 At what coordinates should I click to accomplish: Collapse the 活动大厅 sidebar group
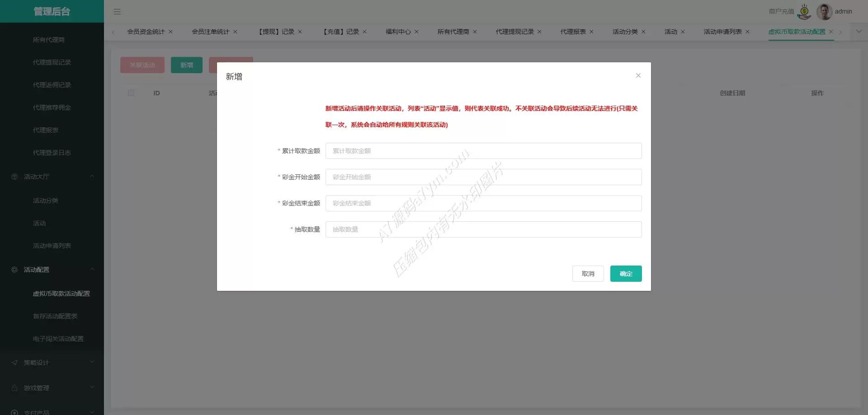pos(92,176)
